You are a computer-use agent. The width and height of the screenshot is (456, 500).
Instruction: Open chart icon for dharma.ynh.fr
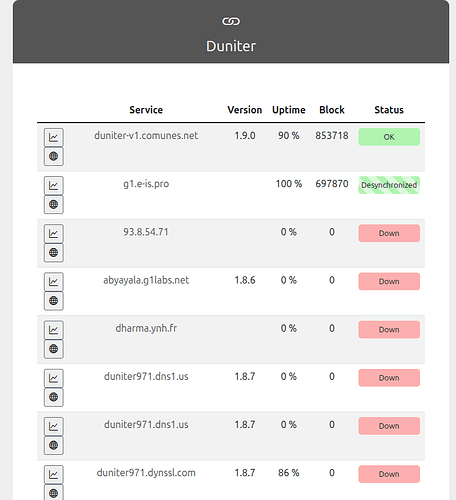pyautogui.click(x=54, y=330)
